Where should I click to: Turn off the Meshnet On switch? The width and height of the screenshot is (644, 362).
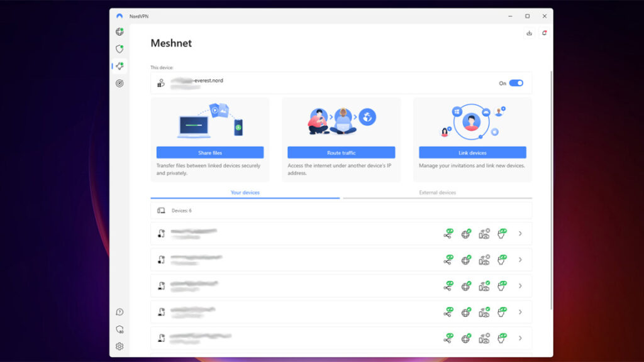[x=516, y=84]
